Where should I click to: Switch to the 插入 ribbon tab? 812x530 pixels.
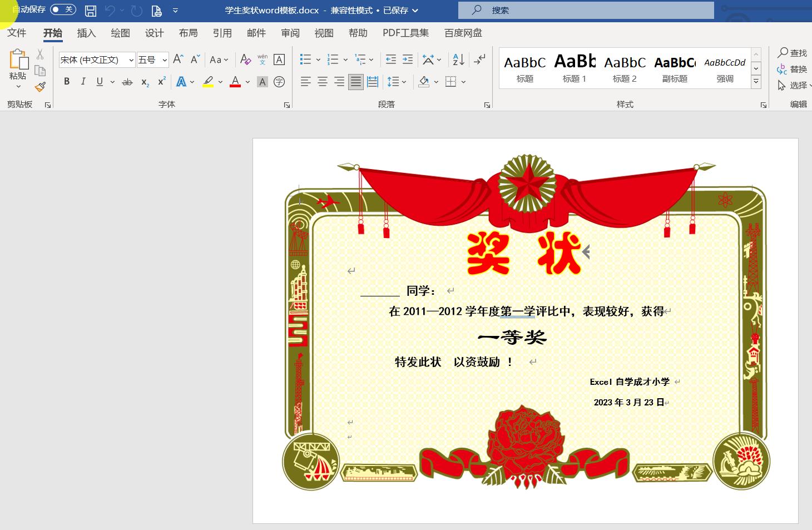point(86,33)
